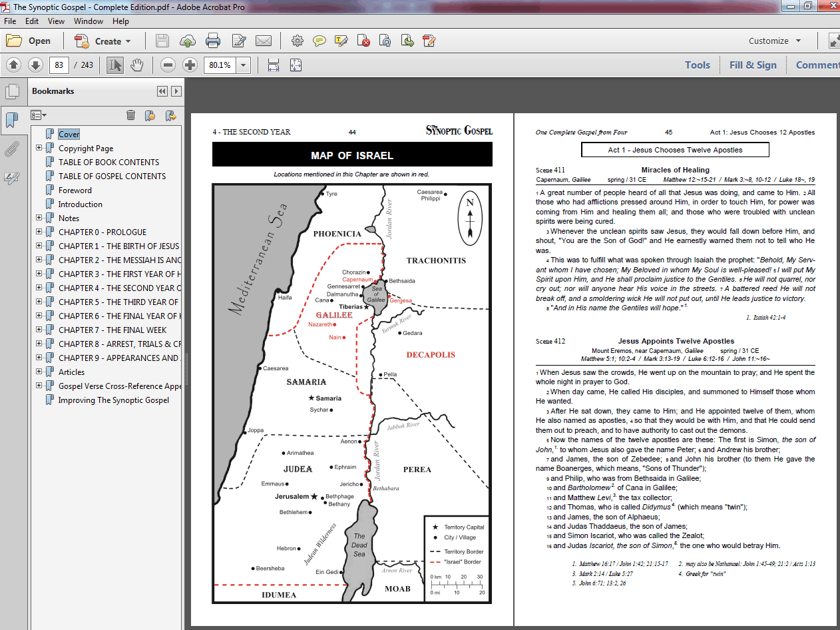Open Improving The Synoptic Gospel bookmark
The width and height of the screenshot is (840, 630).
113,400
